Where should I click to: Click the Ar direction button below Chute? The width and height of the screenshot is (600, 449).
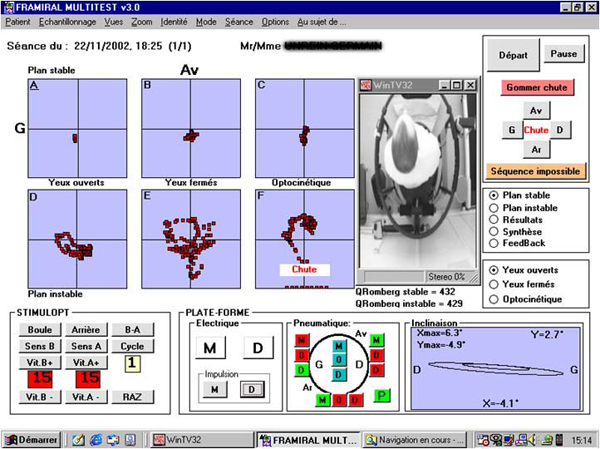[536, 149]
